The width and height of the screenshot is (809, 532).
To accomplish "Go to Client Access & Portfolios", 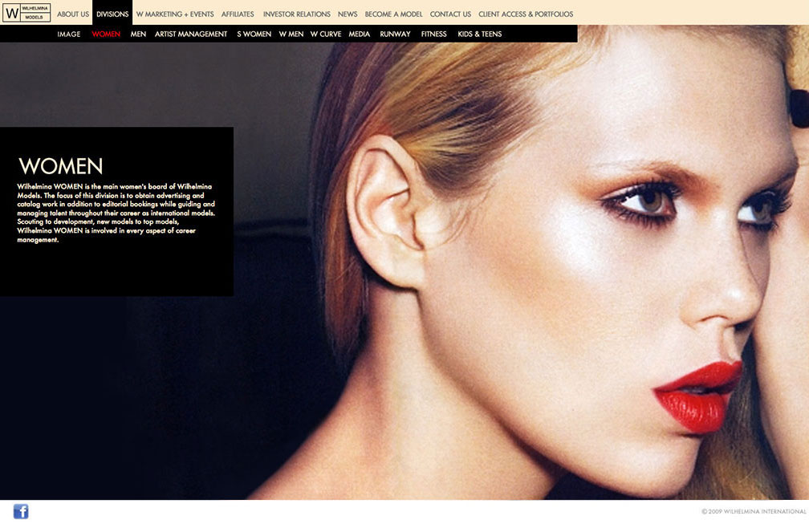I will [526, 14].
